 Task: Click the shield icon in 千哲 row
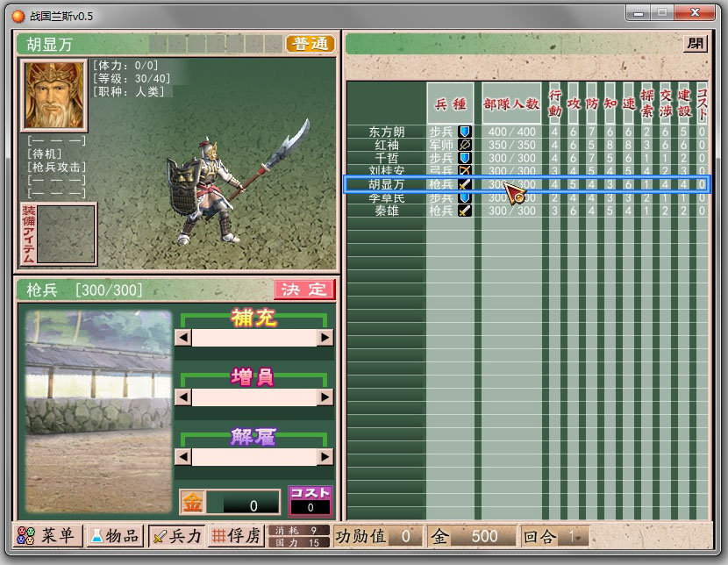[x=465, y=158]
